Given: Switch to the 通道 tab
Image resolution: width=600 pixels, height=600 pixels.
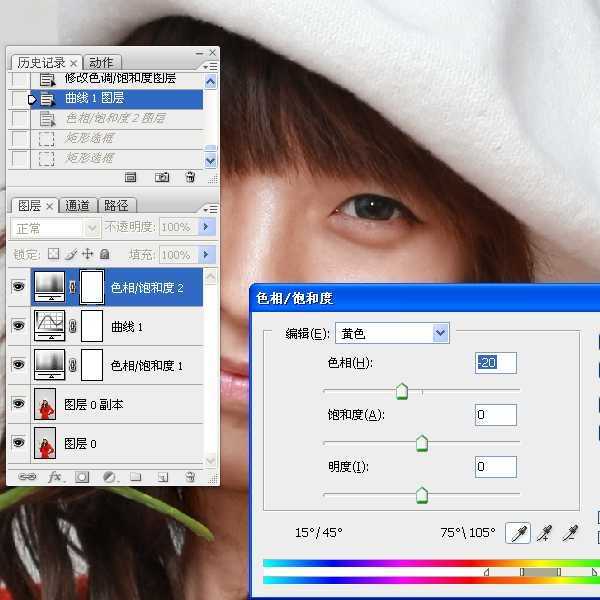Looking at the screenshot, I should 78,206.
